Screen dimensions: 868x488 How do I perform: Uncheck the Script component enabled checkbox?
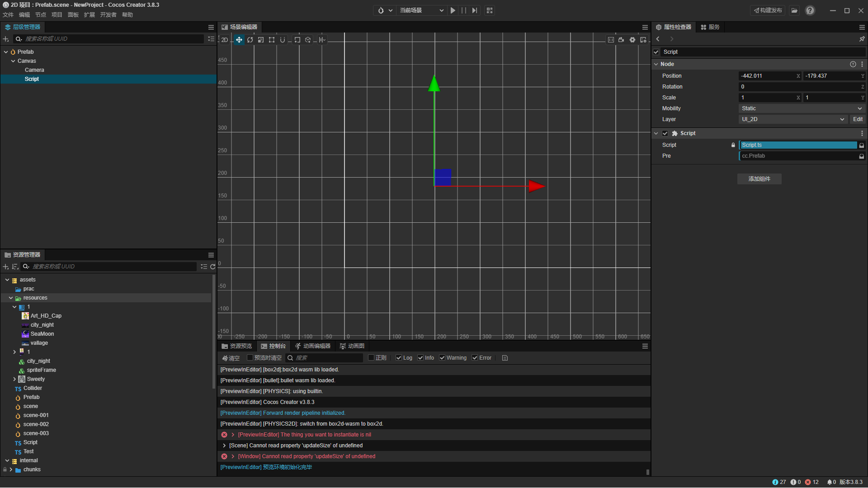tap(665, 133)
